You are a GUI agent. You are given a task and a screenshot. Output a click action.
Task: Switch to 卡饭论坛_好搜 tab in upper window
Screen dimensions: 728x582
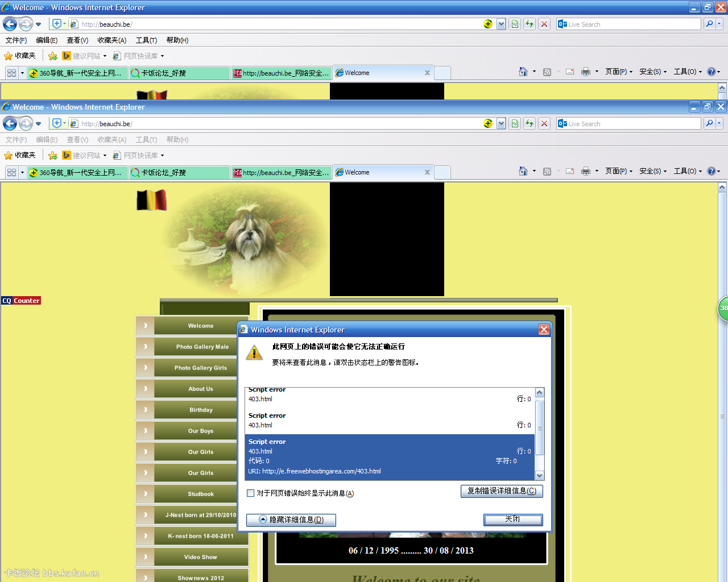(x=179, y=73)
